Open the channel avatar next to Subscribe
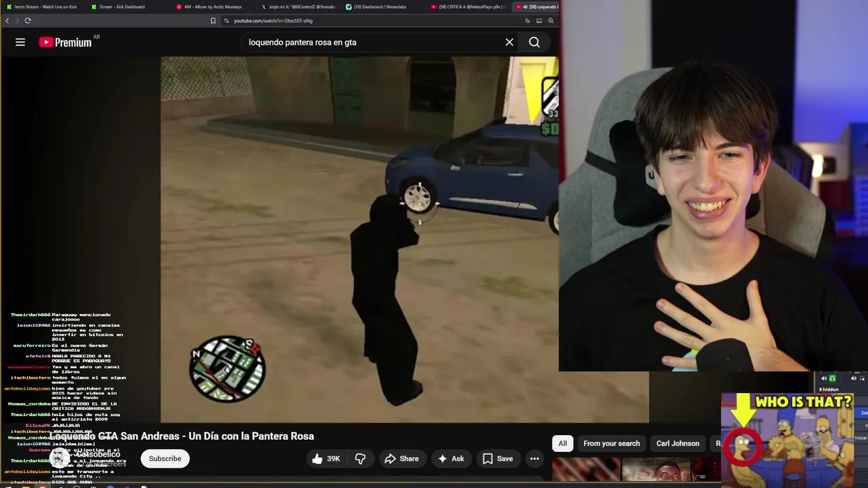Screen dimensions: 868x488 point(59,458)
